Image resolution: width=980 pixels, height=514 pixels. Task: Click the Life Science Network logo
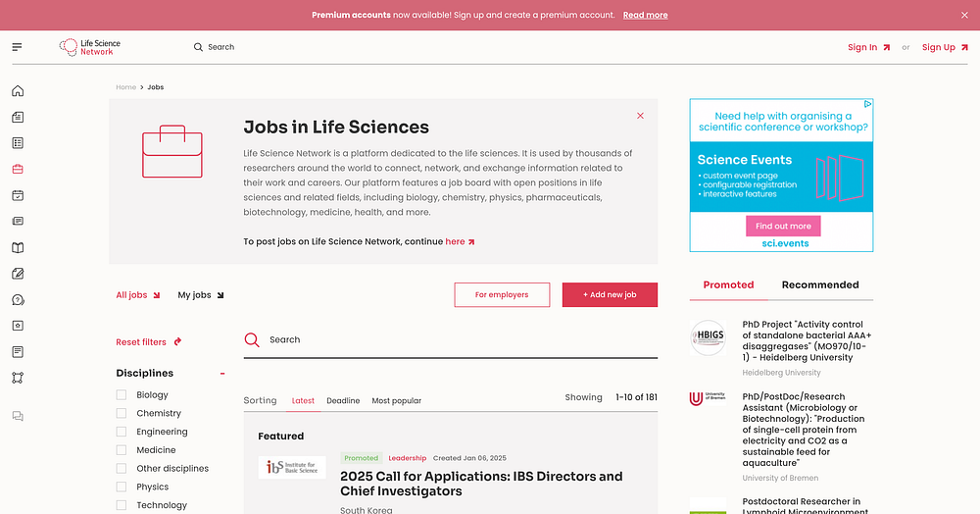(89, 47)
